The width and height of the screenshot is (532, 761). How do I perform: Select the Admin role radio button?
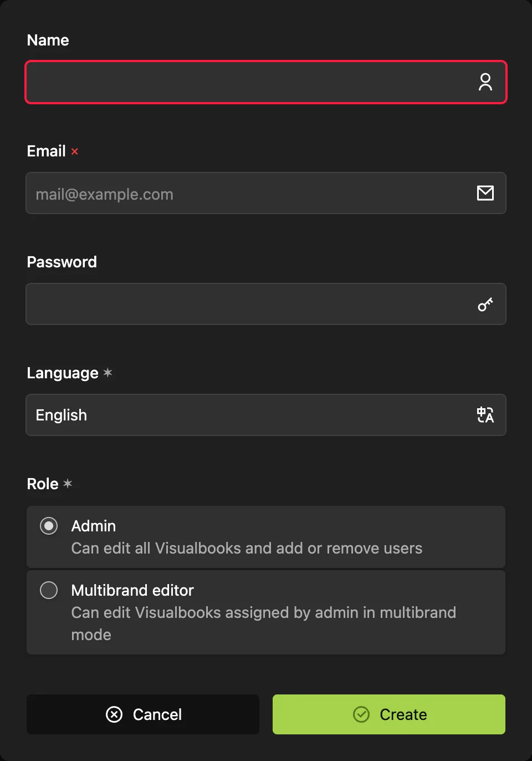pyautogui.click(x=49, y=526)
